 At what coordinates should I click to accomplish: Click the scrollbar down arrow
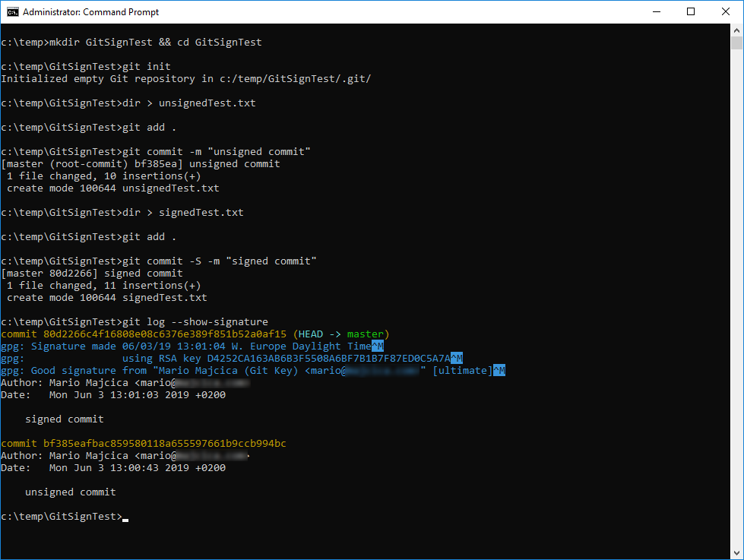(736, 553)
